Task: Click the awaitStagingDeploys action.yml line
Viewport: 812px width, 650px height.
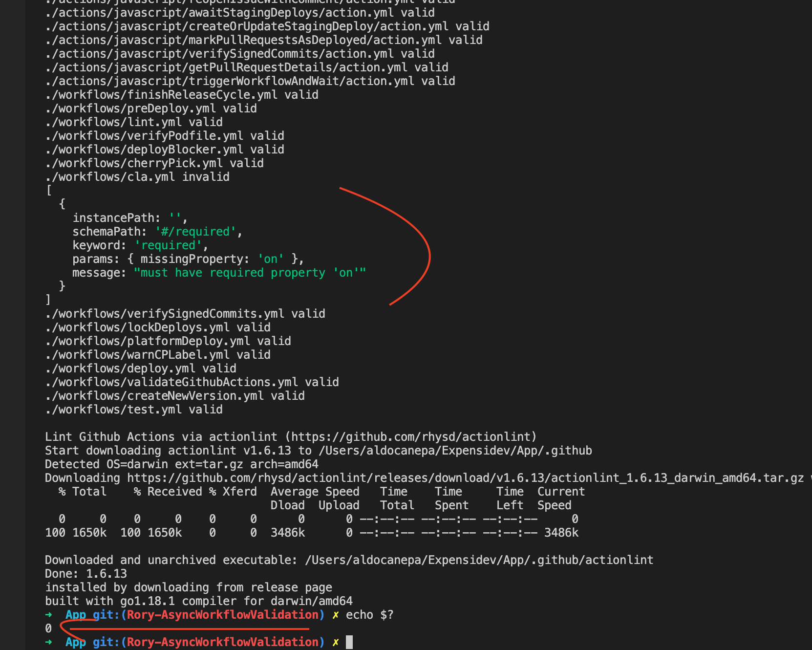Action: point(240,13)
